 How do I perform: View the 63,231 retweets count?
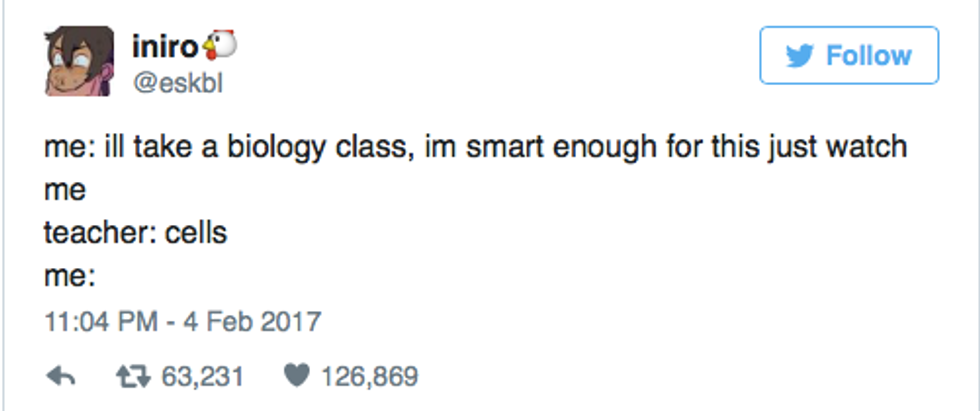pyautogui.click(x=202, y=377)
